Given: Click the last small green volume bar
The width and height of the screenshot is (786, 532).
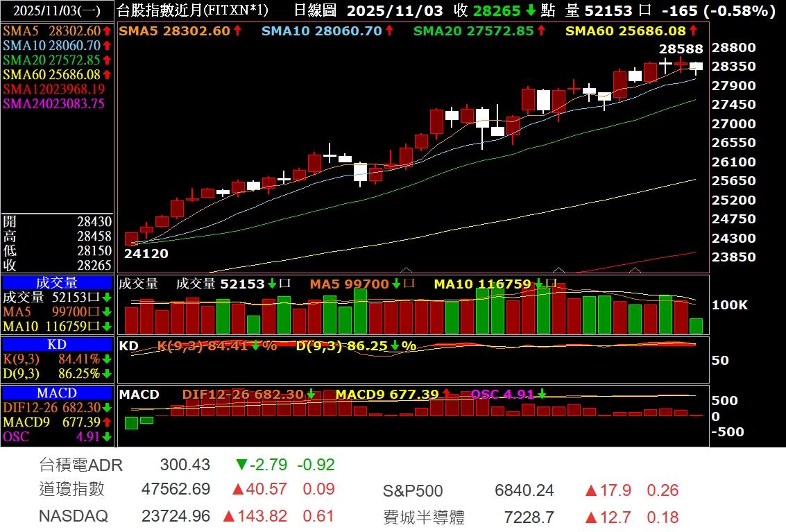Looking at the screenshot, I should pos(696,326).
